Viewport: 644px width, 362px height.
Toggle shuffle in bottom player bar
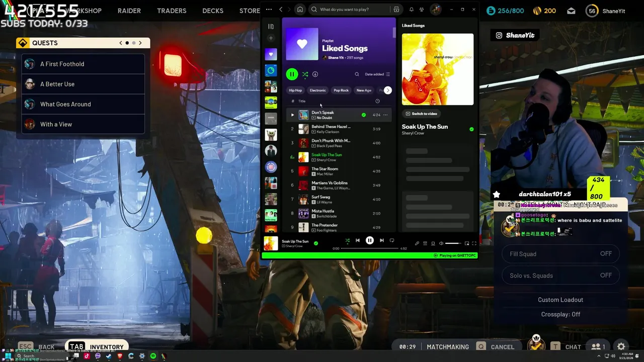tap(347, 241)
